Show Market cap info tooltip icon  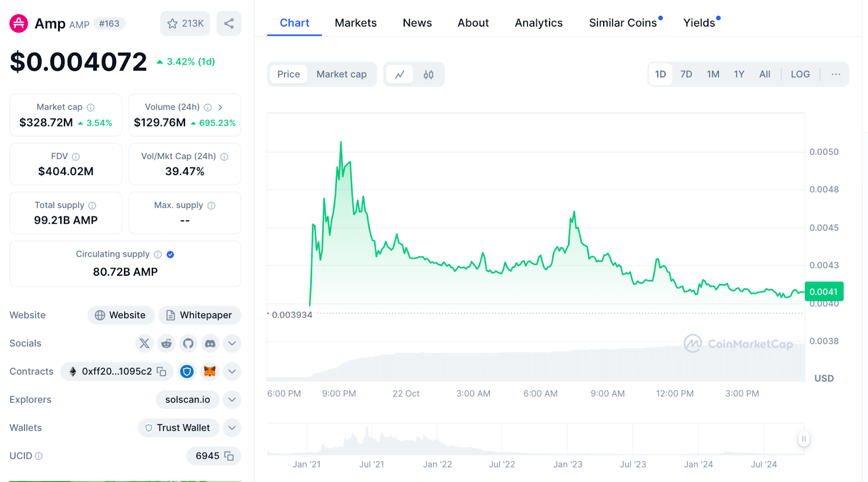91,107
